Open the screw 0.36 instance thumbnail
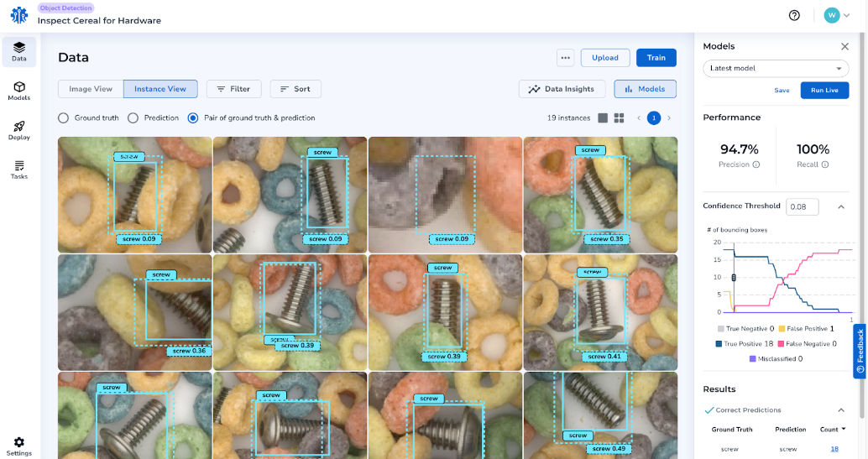This screenshot has height=459, width=868. (x=134, y=312)
